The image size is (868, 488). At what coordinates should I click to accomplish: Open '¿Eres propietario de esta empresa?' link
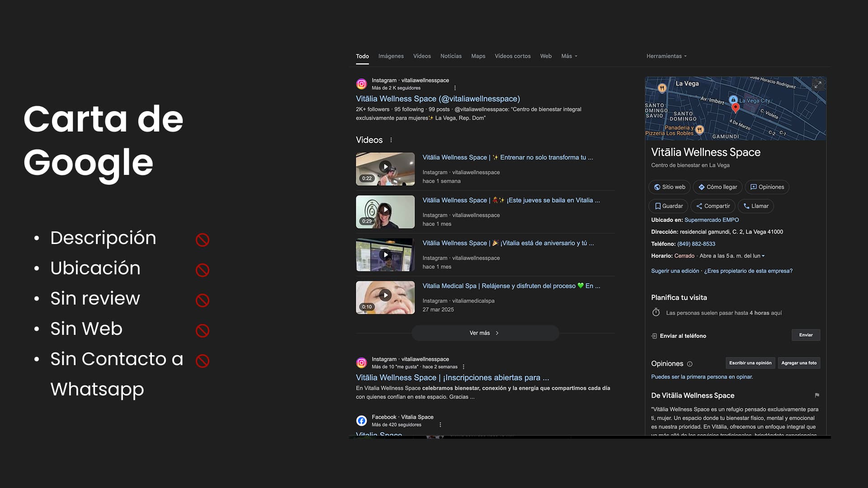pyautogui.click(x=748, y=271)
